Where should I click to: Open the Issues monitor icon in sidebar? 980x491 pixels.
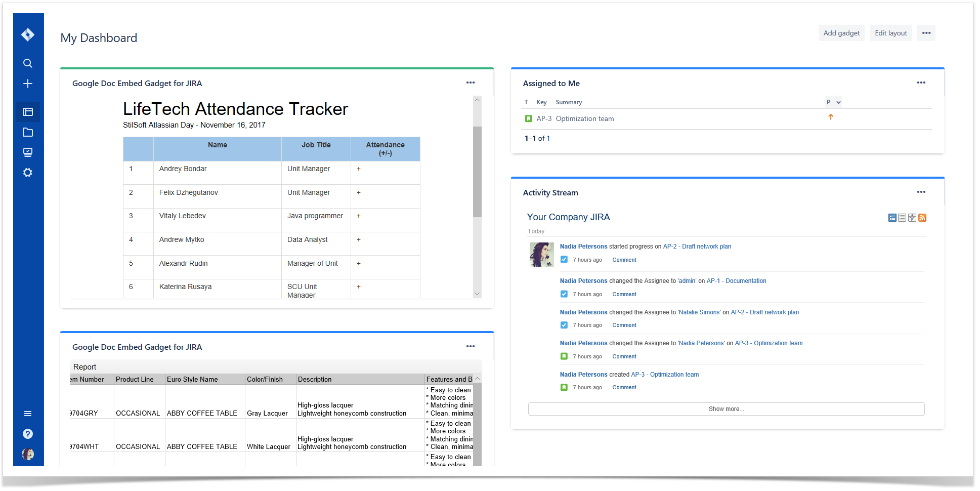(x=28, y=152)
